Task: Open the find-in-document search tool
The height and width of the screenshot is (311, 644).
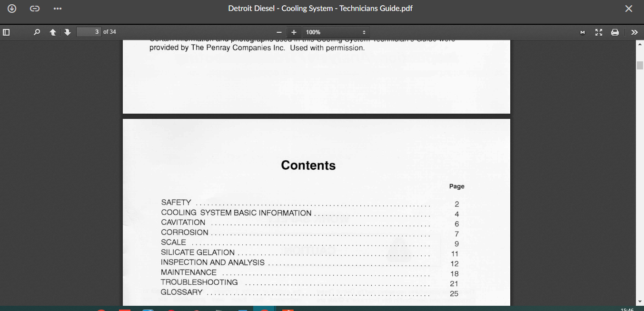Action: pos(37,32)
